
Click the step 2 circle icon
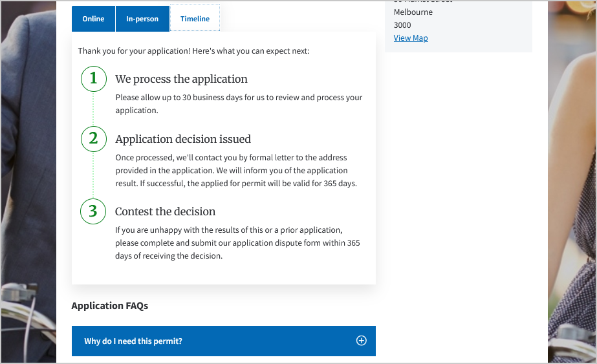(94, 139)
